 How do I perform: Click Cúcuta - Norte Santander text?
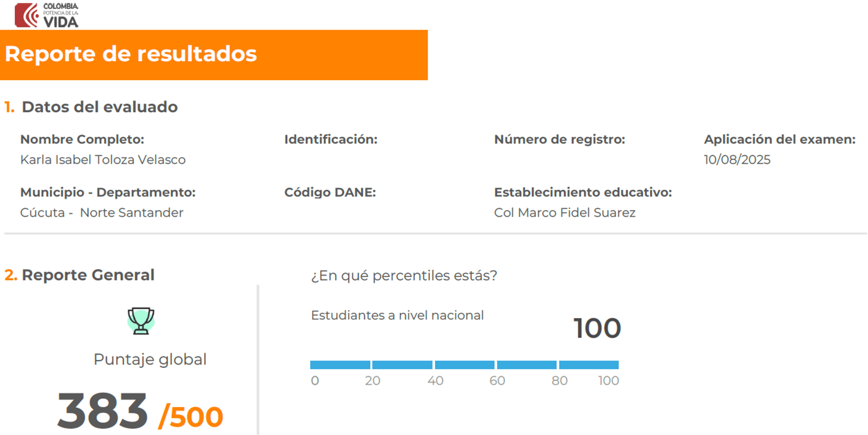point(102,213)
